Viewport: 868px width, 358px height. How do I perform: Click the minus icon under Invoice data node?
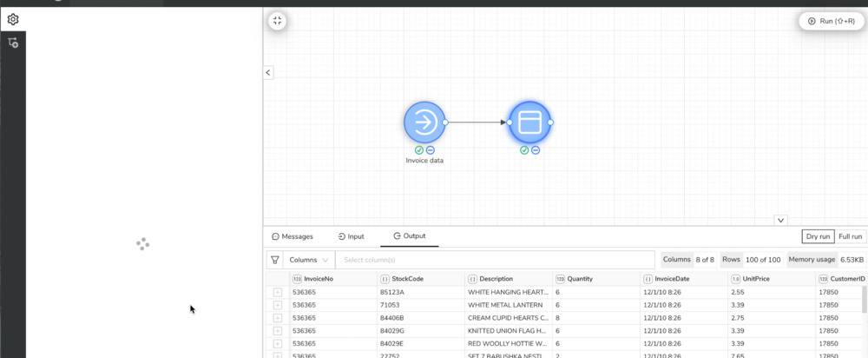click(x=431, y=150)
